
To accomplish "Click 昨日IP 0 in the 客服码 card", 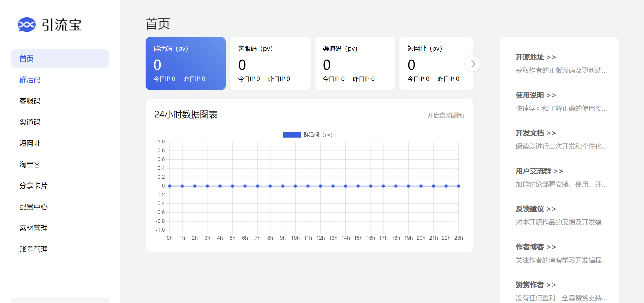I will pyautogui.click(x=279, y=79).
